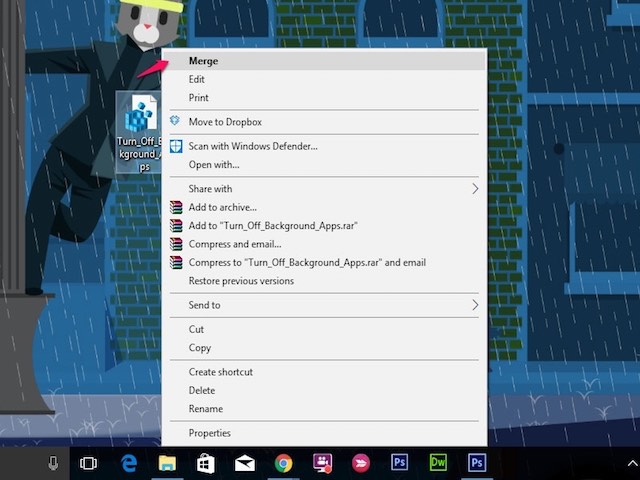Open the last Photoshop taskbar icon
The height and width of the screenshot is (480, 640).
click(x=477, y=462)
